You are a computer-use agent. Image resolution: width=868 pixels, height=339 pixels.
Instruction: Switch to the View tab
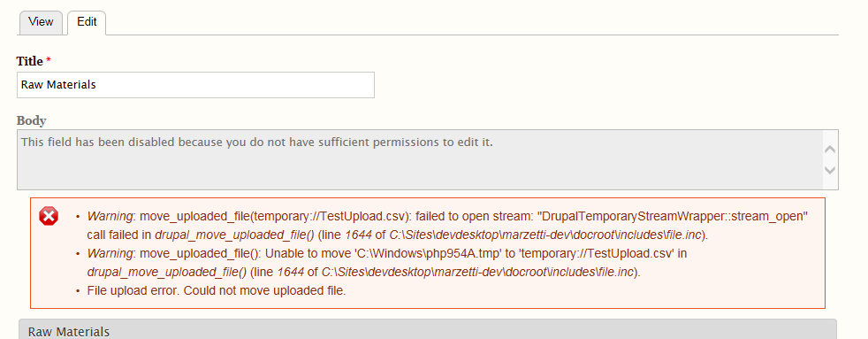pos(41,22)
